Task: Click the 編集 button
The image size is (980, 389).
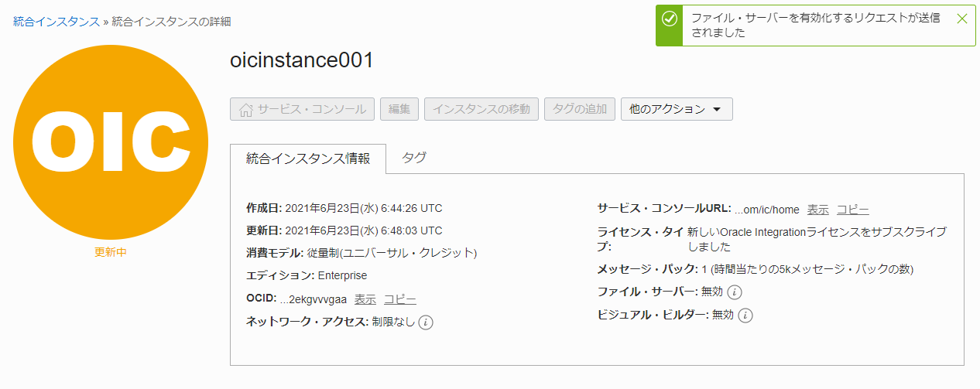Action: (x=399, y=109)
